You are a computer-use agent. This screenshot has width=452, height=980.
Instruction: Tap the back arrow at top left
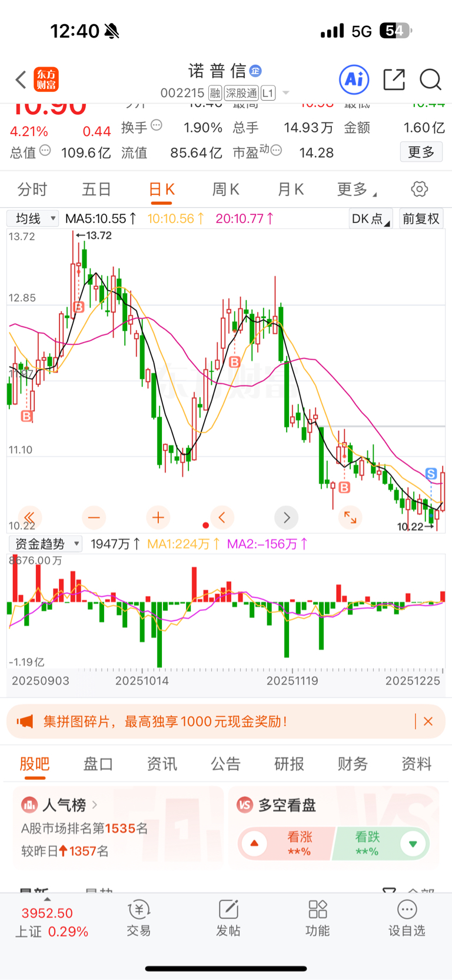(x=21, y=79)
